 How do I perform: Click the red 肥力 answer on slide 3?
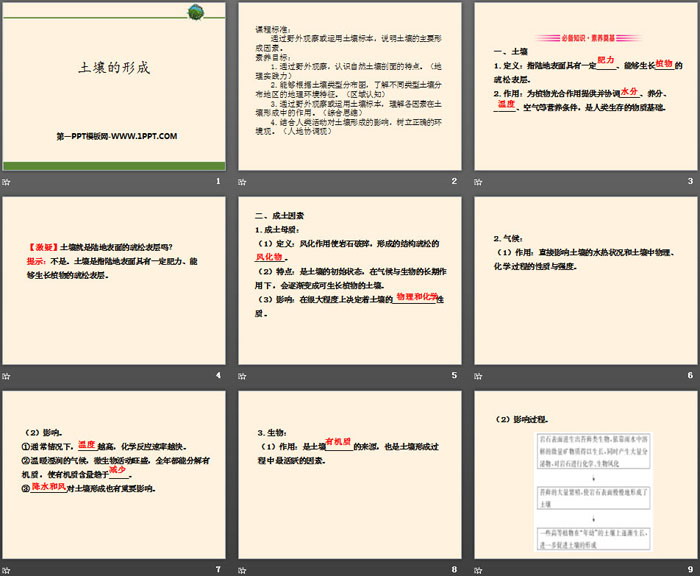tap(606, 60)
